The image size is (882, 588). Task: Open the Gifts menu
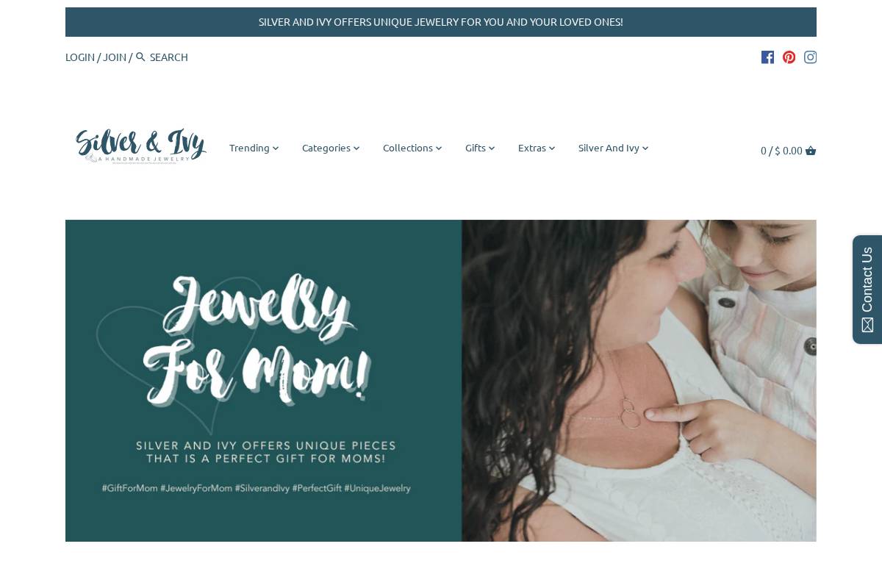[480, 148]
